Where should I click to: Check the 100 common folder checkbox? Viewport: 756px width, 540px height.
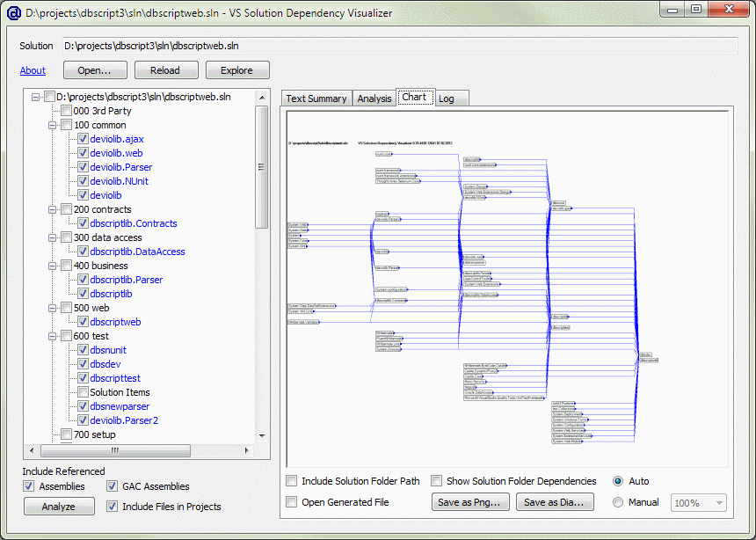(67, 125)
